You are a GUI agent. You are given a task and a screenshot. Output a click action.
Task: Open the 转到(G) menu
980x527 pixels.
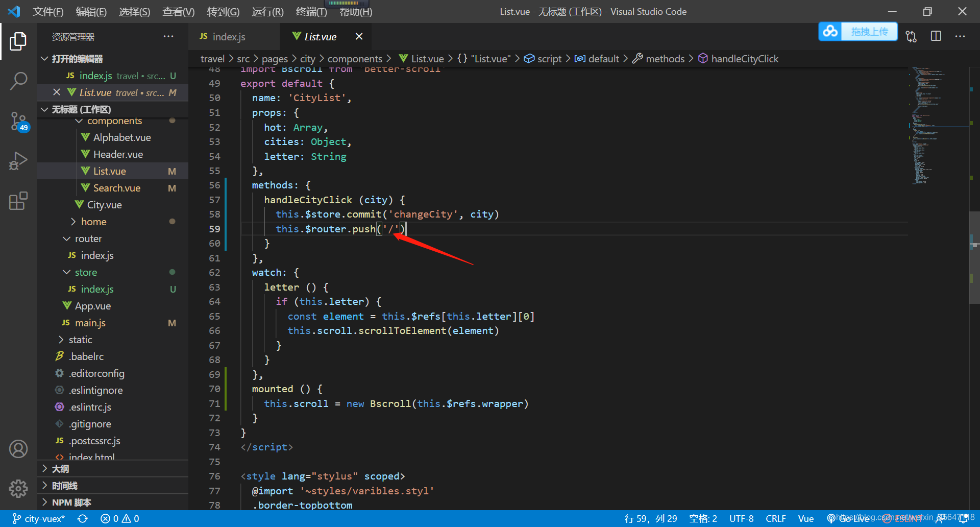click(x=223, y=12)
